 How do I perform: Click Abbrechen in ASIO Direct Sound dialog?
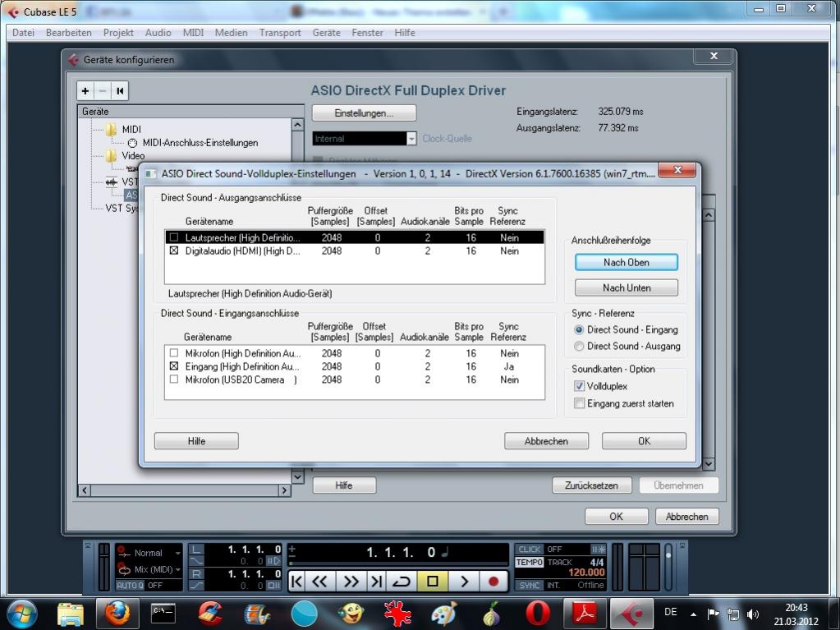click(546, 441)
